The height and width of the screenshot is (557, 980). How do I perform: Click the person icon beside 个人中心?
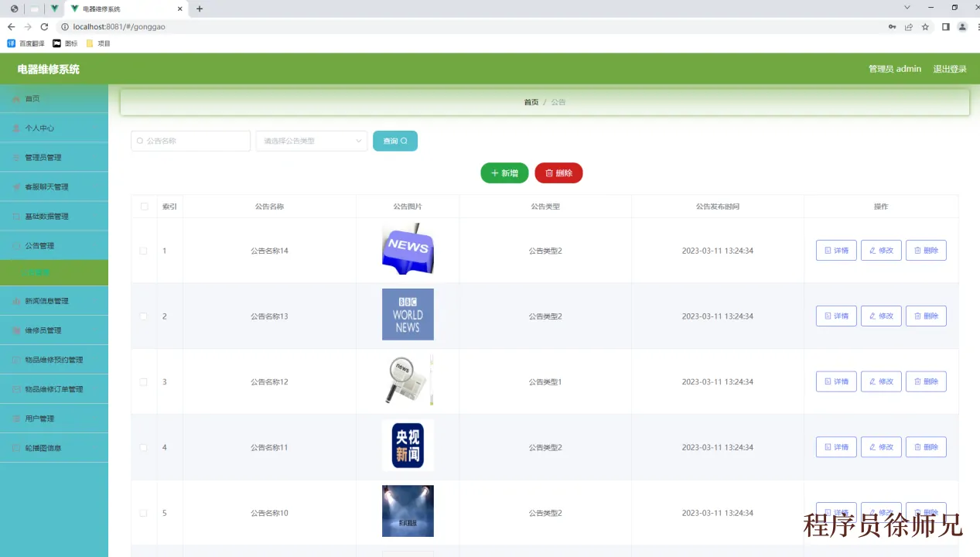[x=17, y=128]
